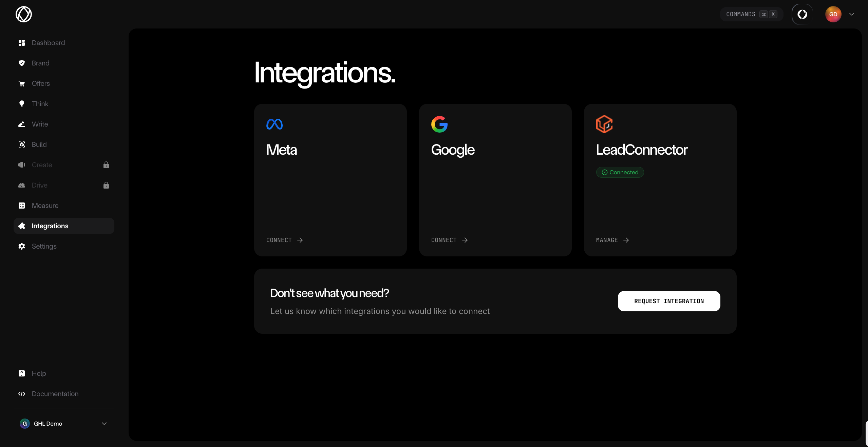Click the locked Create menu item

[42, 165]
